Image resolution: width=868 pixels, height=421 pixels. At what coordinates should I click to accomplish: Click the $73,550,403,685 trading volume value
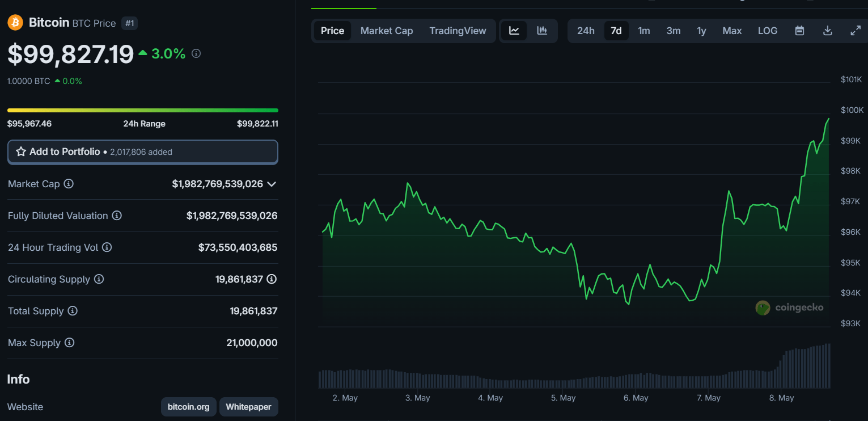[x=238, y=247]
